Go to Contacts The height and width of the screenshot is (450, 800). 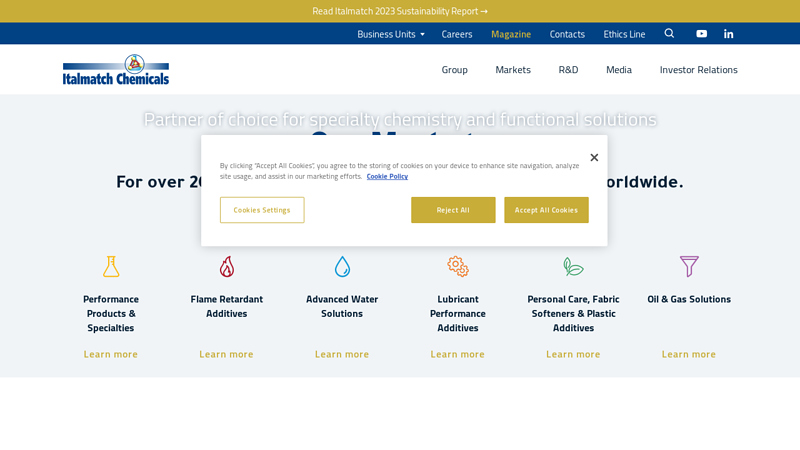coord(567,34)
